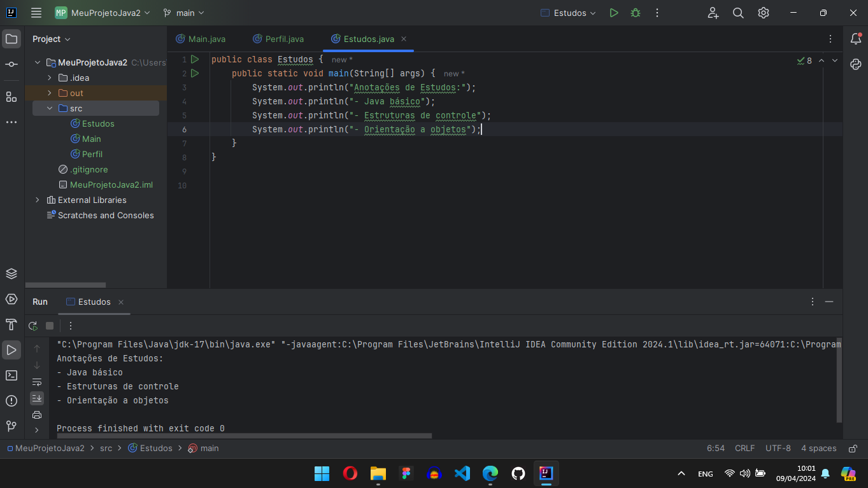Expand External Libraries node
Image resolution: width=868 pixels, height=488 pixels.
point(38,200)
